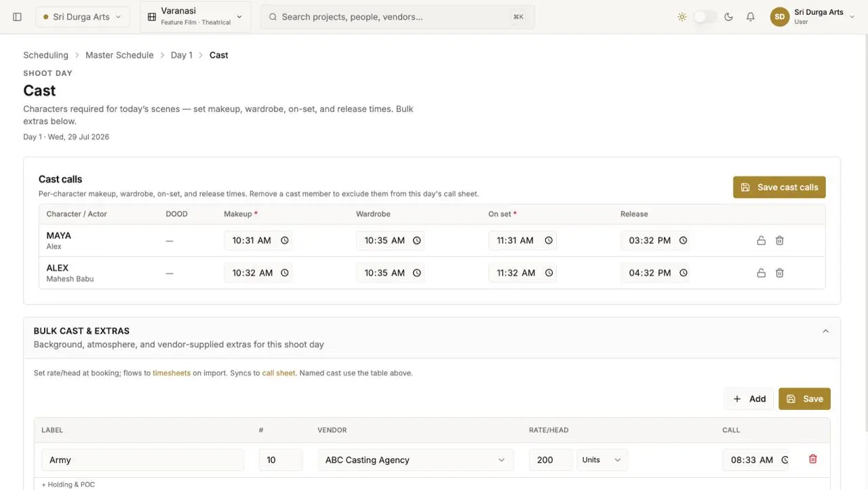
Task: Lock MAYA cast call row
Action: [x=761, y=240]
